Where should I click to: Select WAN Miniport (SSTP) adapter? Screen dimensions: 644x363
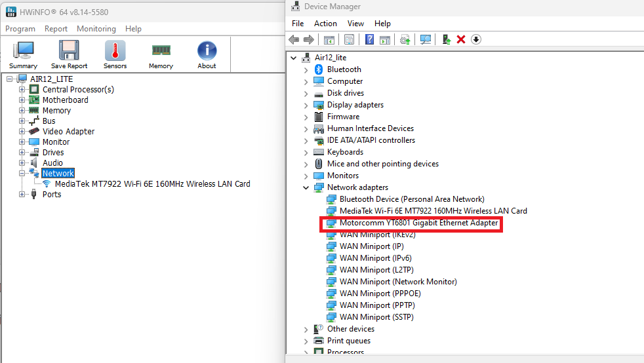pos(376,317)
